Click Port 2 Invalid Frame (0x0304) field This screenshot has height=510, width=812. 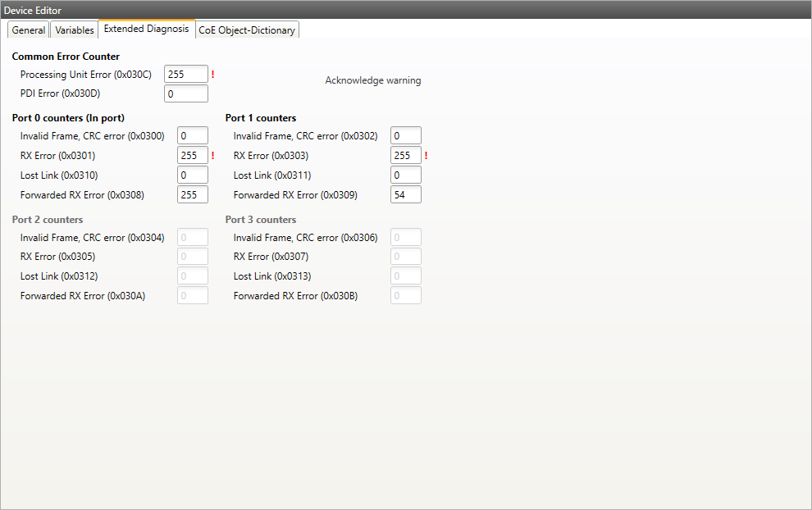[192, 238]
